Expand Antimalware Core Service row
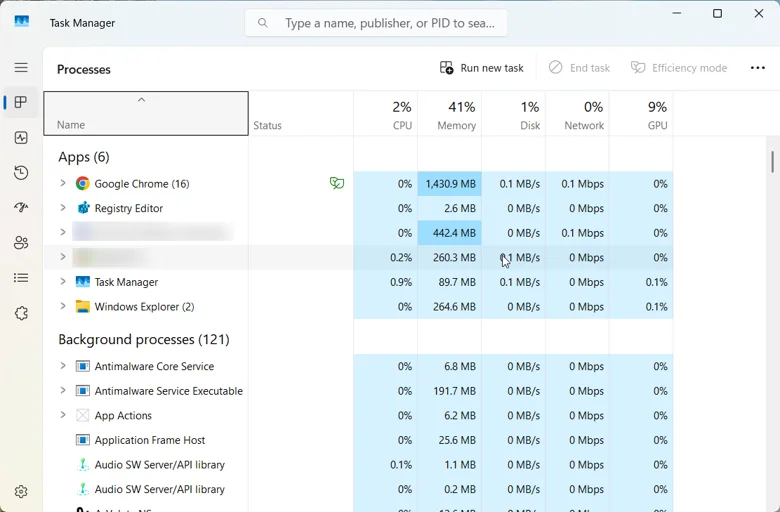The height and width of the screenshot is (512, 780). [x=63, y=366]
